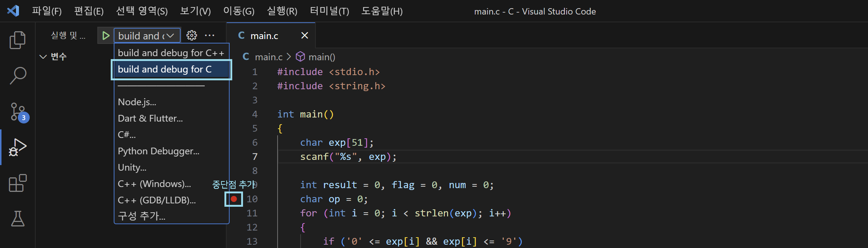Click the '#include <stdio.h>' line

(x=328, y=72)
